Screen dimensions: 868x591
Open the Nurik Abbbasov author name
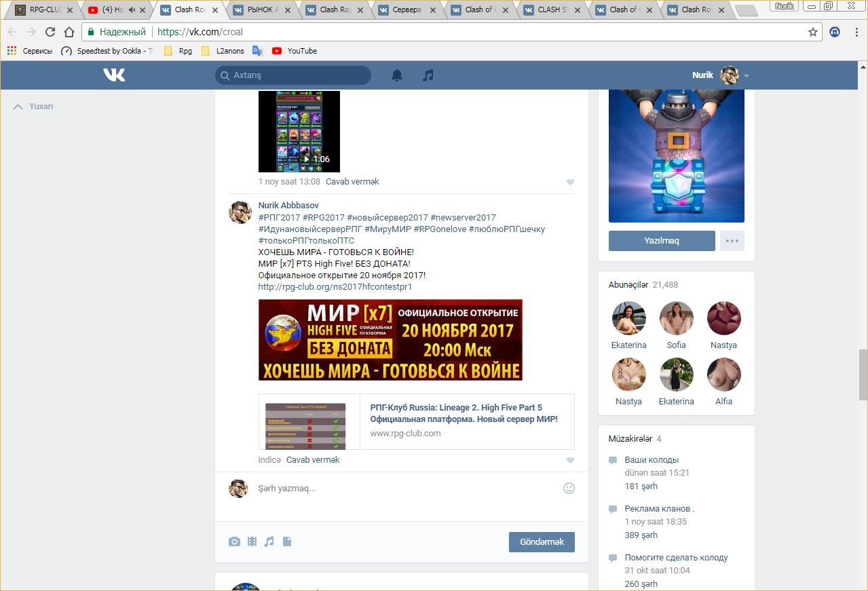tap(288, 206)
